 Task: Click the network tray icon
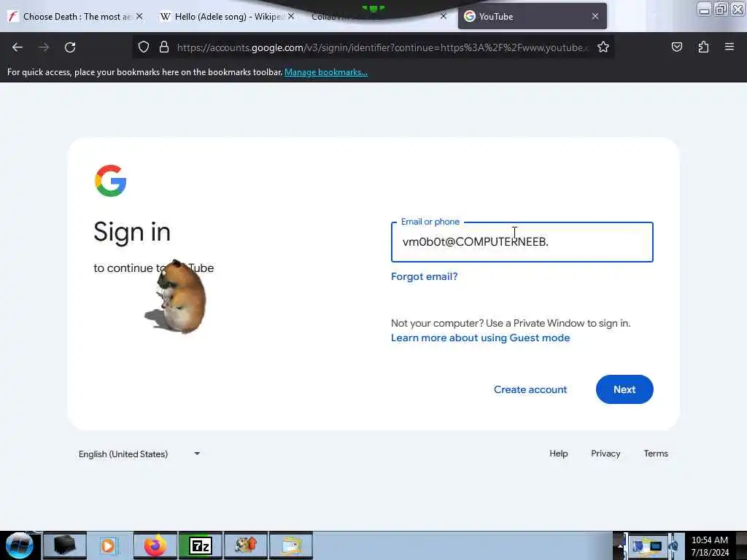[656, 545]
